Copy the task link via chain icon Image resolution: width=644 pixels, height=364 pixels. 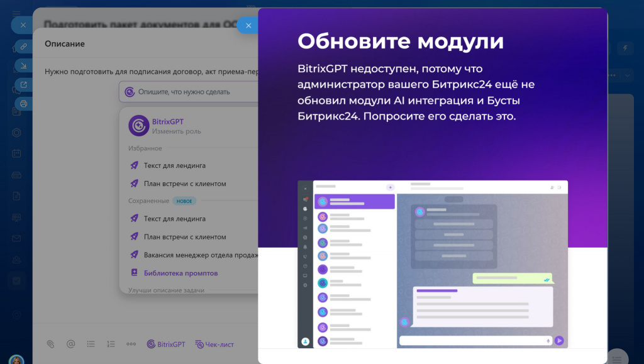[25, 47]
